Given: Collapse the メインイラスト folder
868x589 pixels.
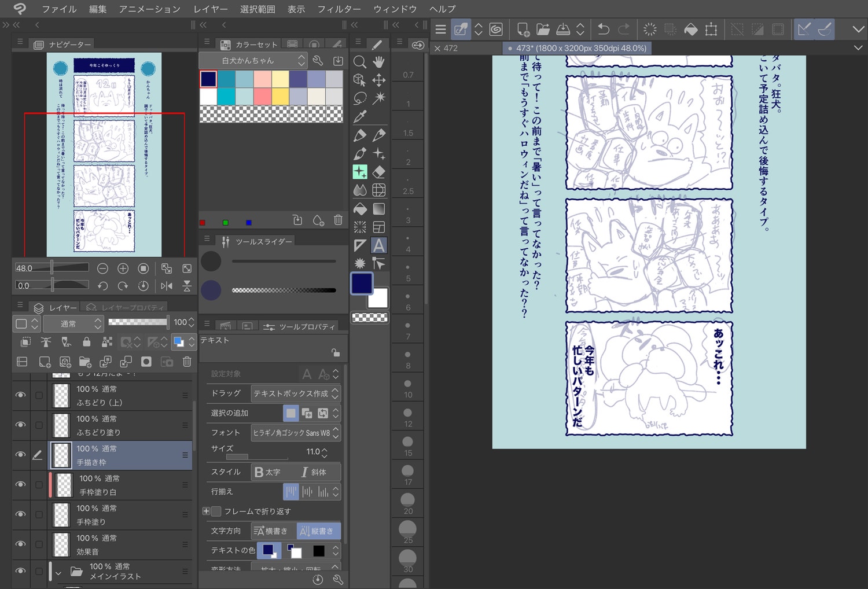Looking at the screenshot, I should (58, 573).
